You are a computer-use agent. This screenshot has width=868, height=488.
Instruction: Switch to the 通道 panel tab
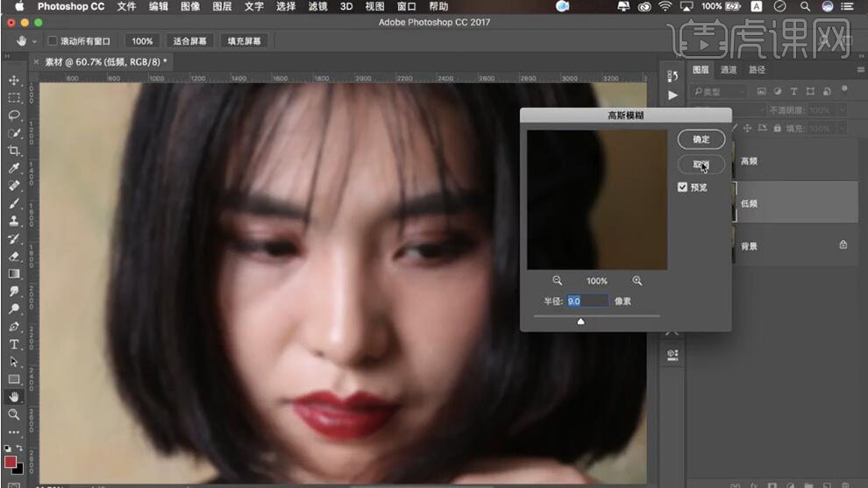point(729,70)
